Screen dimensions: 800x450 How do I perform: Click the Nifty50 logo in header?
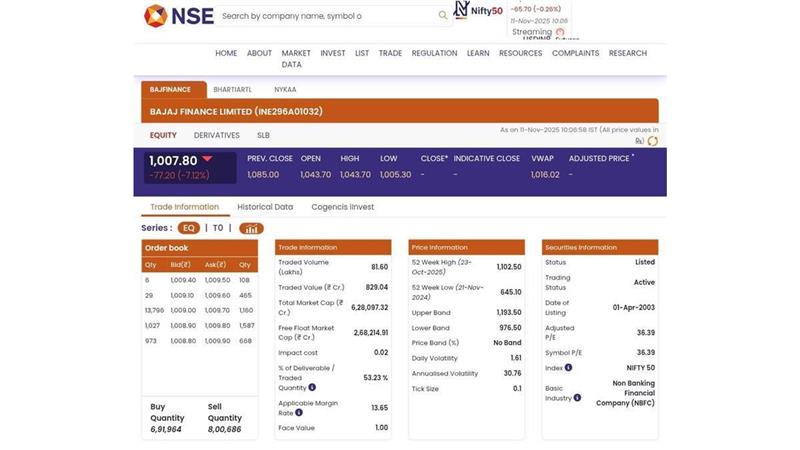click(x=478, y=11)
